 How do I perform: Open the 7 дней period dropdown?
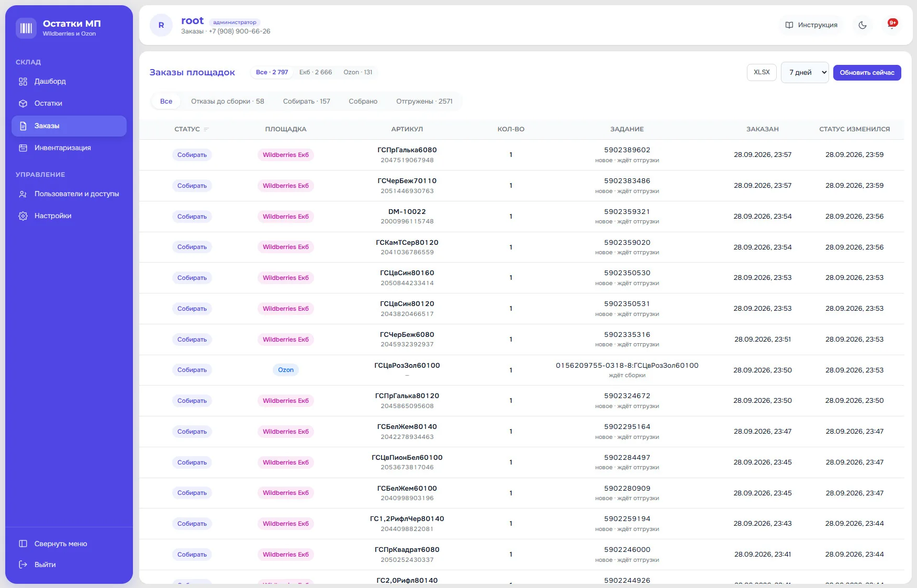point(804,72)
